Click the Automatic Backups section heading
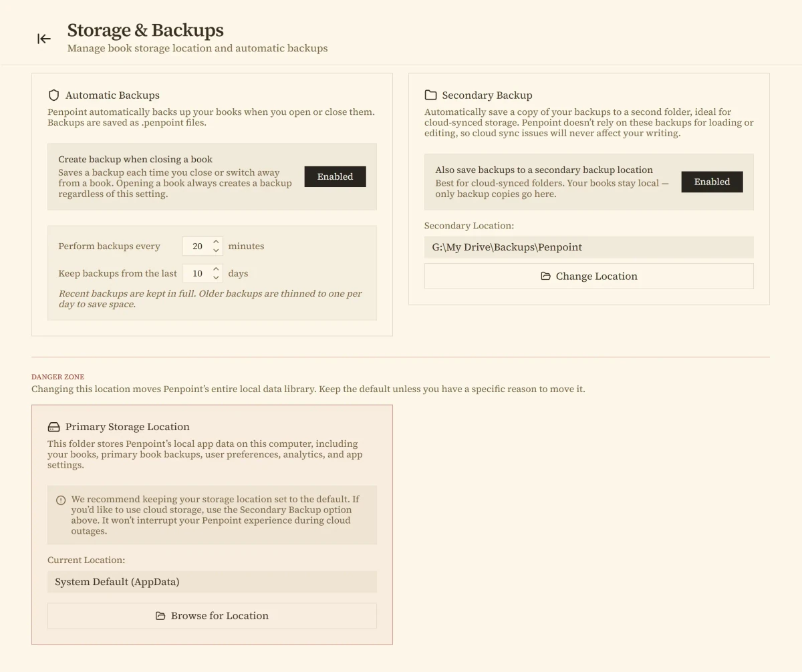This screenshot has height=672, width=802. tap(112, 95)
